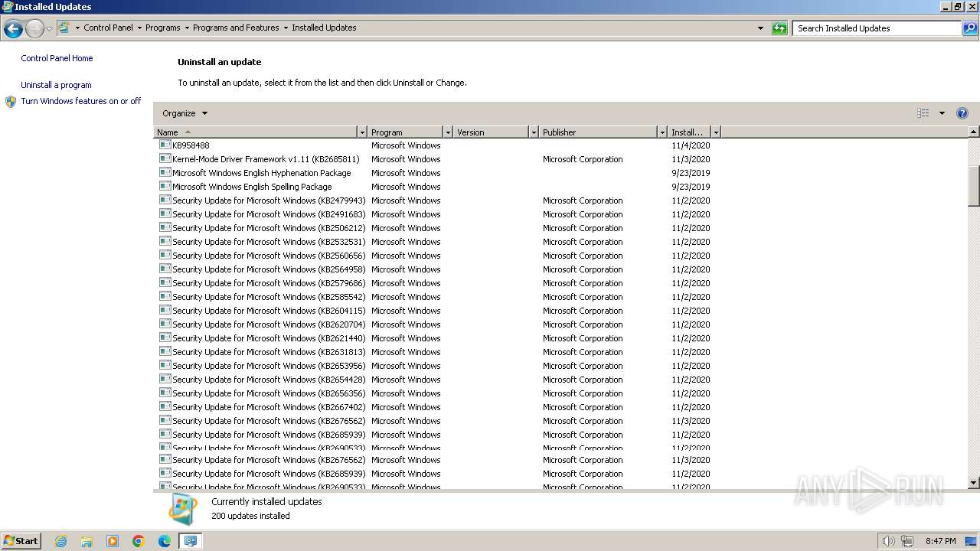Sort by the Program column header

405,132
